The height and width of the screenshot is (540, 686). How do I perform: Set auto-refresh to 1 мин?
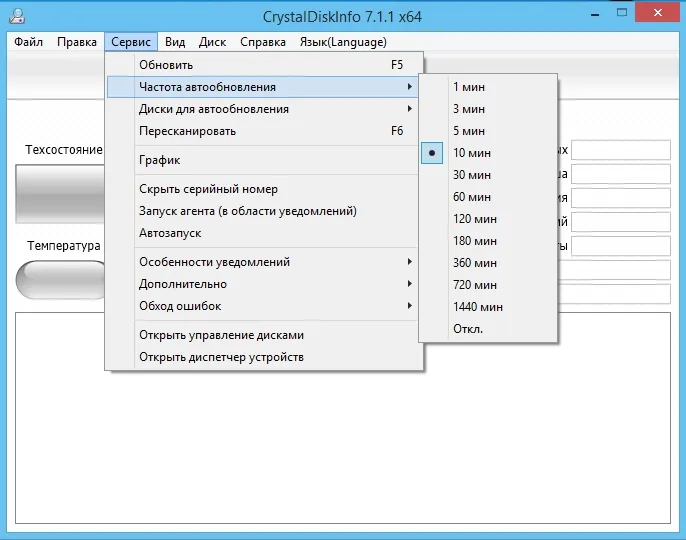click(488, 87)
